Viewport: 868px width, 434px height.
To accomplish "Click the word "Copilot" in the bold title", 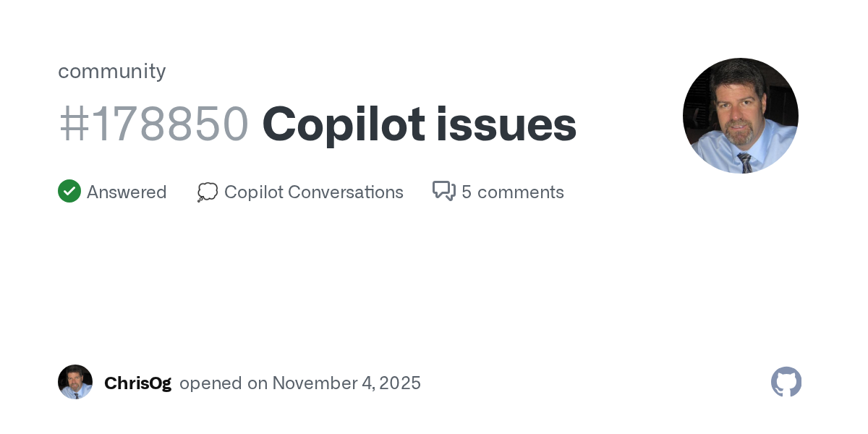I will click(x=343, y=124).
